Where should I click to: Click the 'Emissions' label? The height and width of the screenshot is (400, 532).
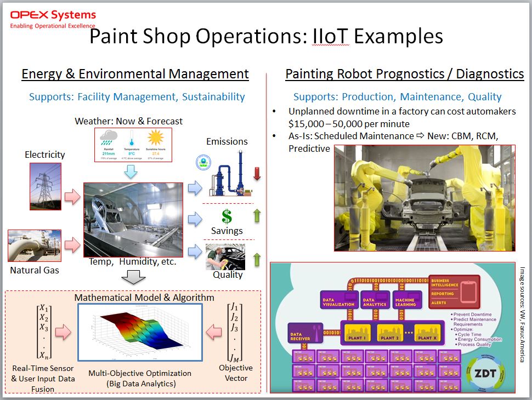click(227, 141)
